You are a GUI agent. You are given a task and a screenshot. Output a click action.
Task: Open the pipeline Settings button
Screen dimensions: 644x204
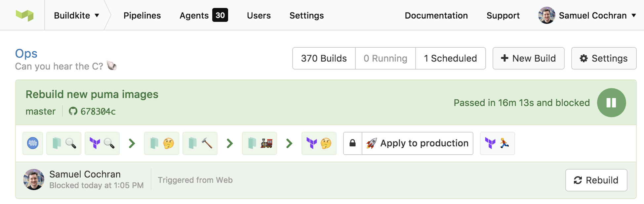pos(604,58)
